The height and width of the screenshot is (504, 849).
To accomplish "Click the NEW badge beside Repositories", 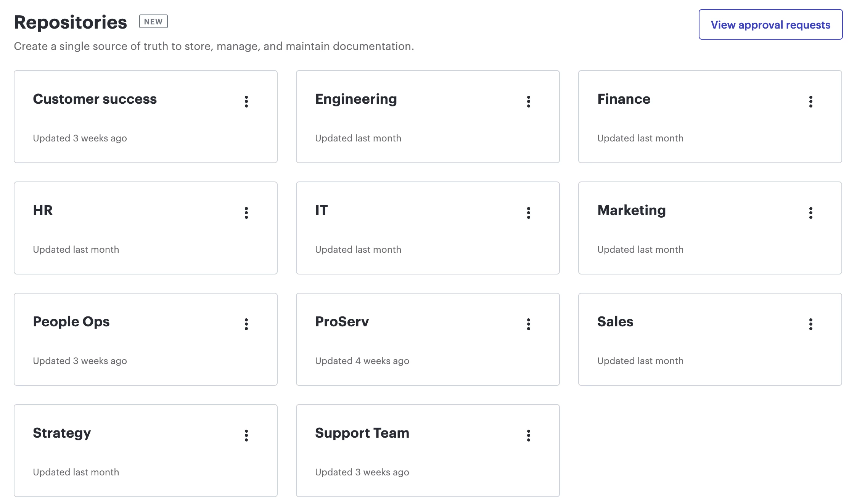I will (153, 22).
